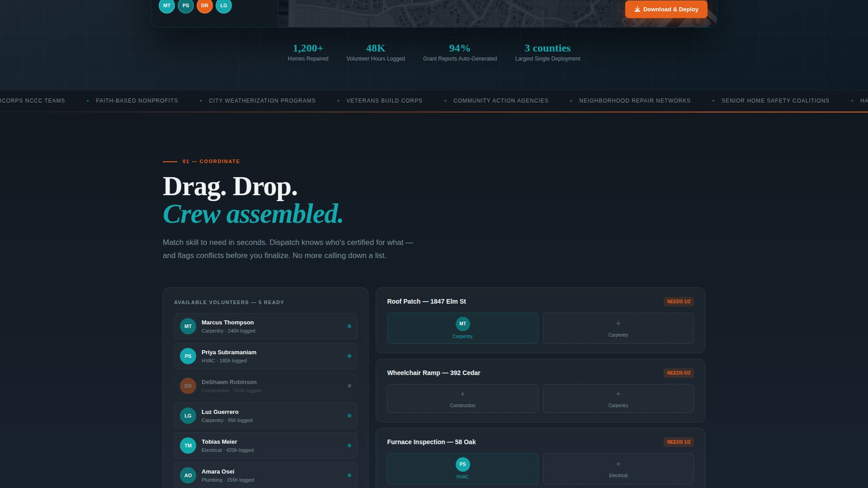Click Luz Guerrero's LG avatar
868x488 pixels.
click(188, 415)
